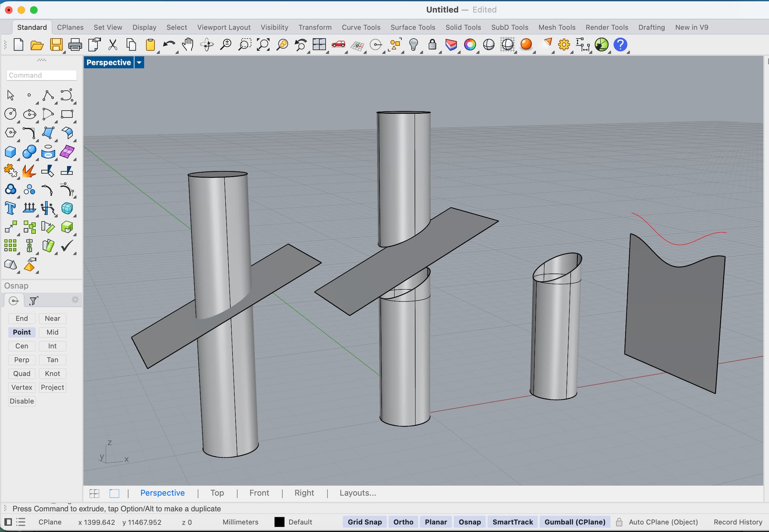The image size is (769, 532).
Task: Click the Help question mark icon
Action: [620, 44]
